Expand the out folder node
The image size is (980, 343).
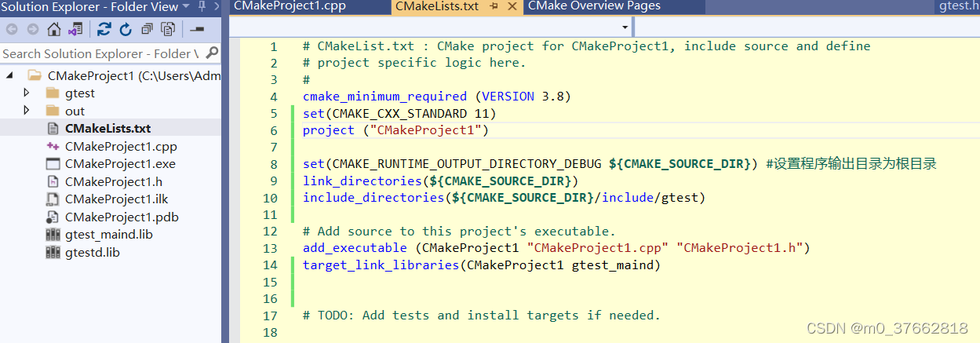(x=27, y=111)
